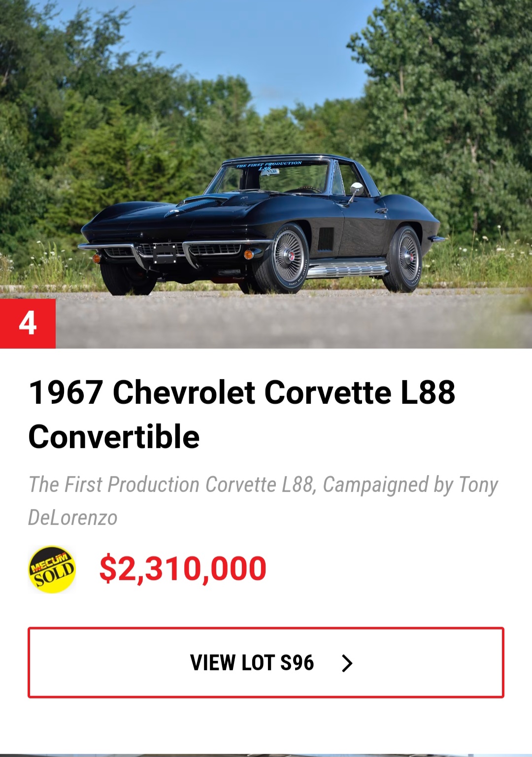Viewport: 532px width, 757px height.
Task: Tap the side fender vent on the Corvette
Action: click(326, 239)
